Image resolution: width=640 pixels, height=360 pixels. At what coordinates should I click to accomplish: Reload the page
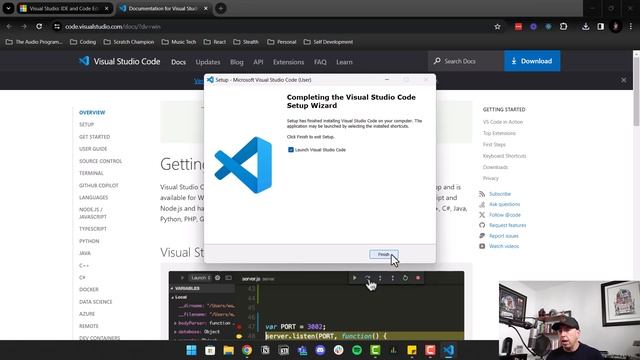pyautogui.click(x=39, y=27)
